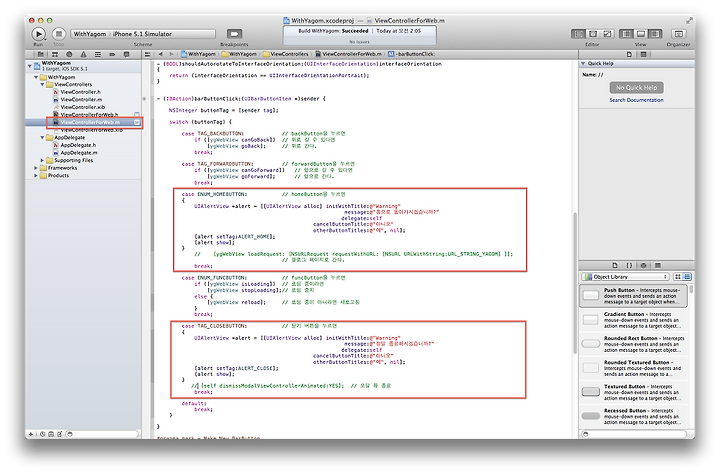Enter full screen mode

689,20
